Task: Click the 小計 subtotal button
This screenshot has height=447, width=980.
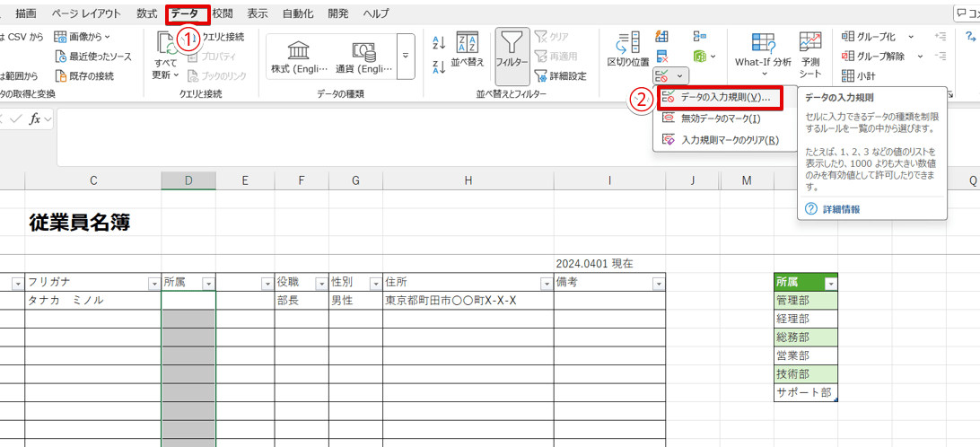Action: coord(858,76)
